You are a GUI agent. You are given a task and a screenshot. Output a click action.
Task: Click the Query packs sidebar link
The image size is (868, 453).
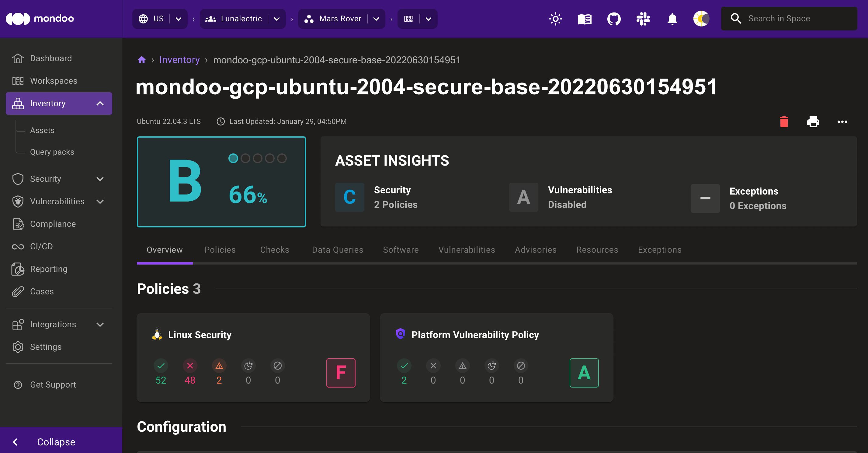pyautogui.click(x=52, y=152)
